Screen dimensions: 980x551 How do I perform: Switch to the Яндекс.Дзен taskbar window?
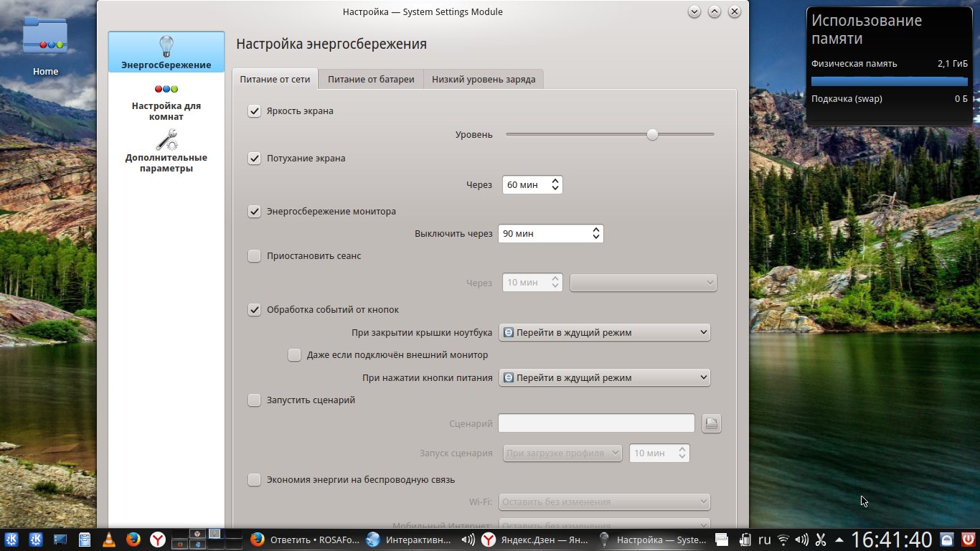click(536, 540)
